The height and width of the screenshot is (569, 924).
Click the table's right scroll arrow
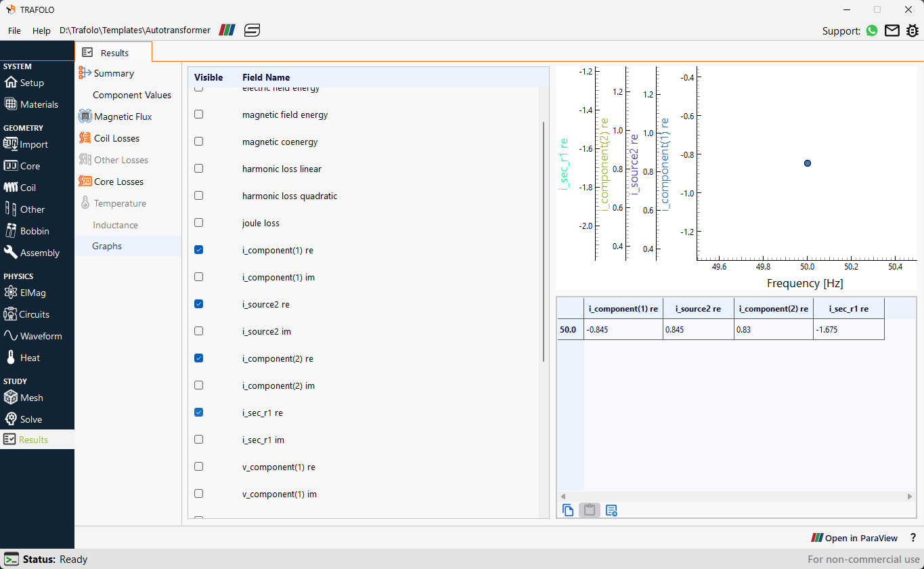[x=910, y=497]
